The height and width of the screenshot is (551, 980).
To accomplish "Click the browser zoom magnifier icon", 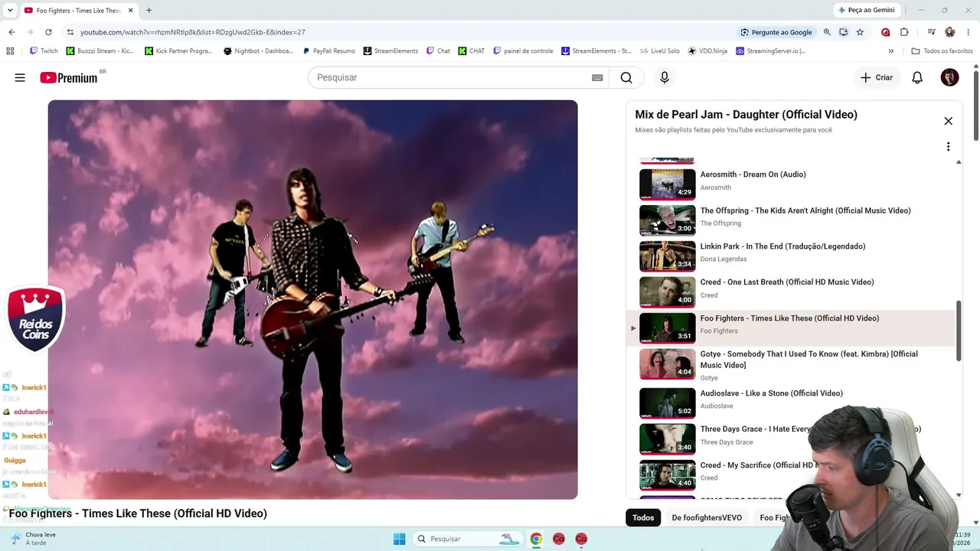I will 827,32.
